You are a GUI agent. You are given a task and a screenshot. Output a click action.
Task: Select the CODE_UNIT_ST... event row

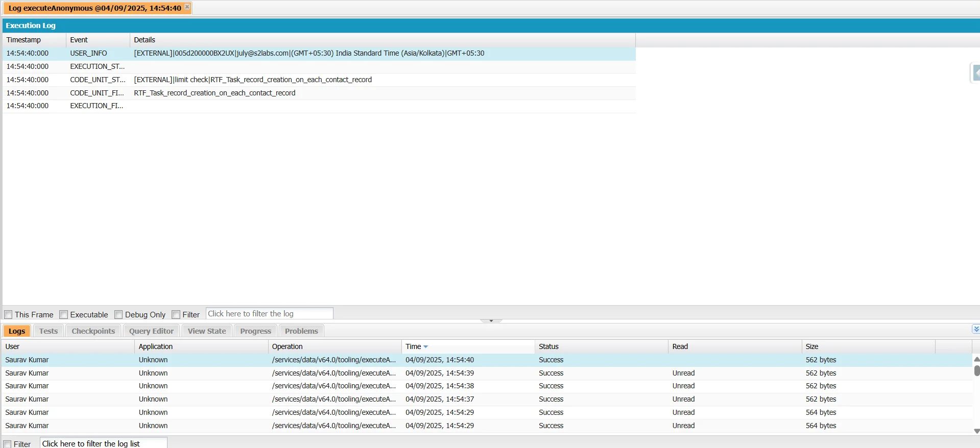pos(319,80)
